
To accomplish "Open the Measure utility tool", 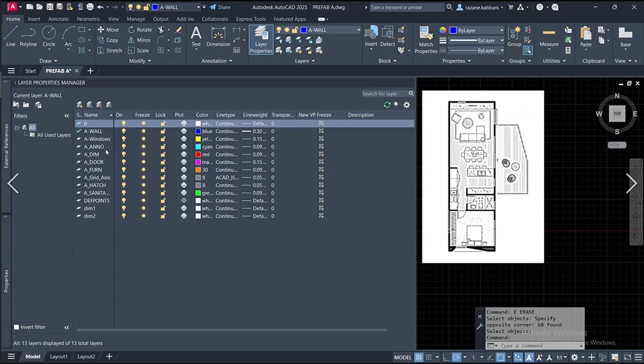I will [549, 36].
